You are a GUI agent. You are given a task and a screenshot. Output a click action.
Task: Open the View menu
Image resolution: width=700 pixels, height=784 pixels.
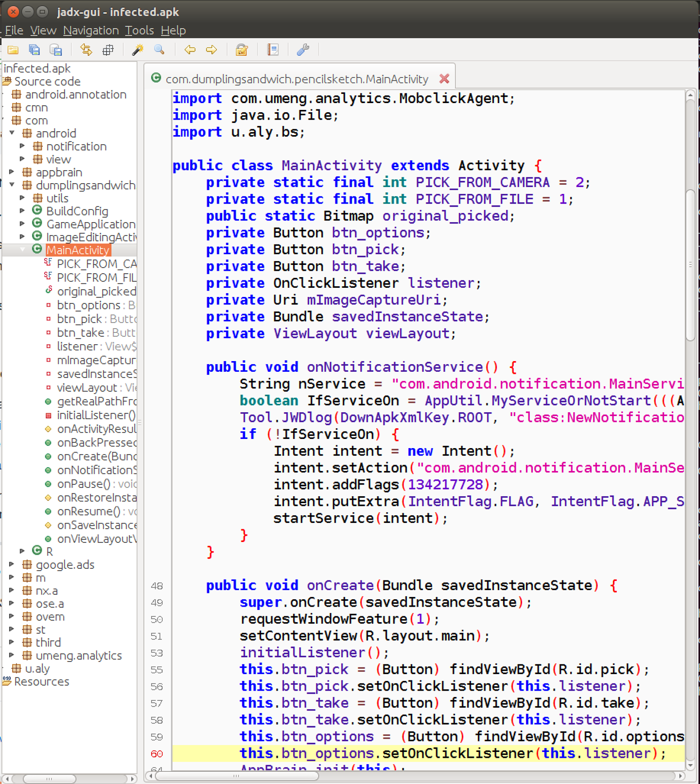pyautogui.click(x=43, y=30)
